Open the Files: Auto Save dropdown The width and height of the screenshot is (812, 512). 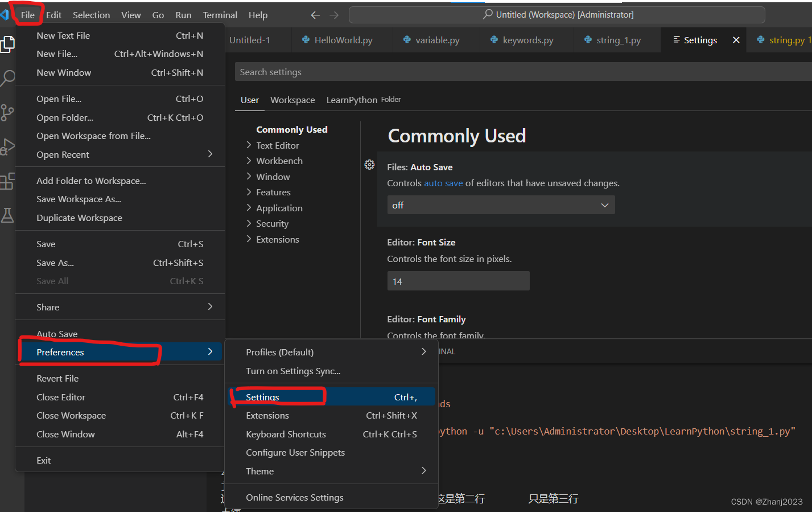(x=501, y=204)
